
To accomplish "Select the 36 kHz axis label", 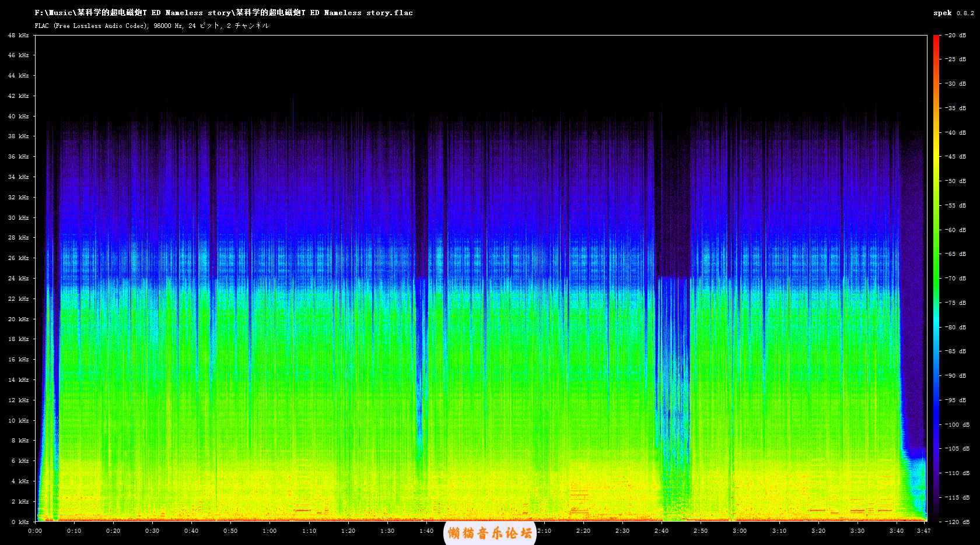I will tap(19, 157).
